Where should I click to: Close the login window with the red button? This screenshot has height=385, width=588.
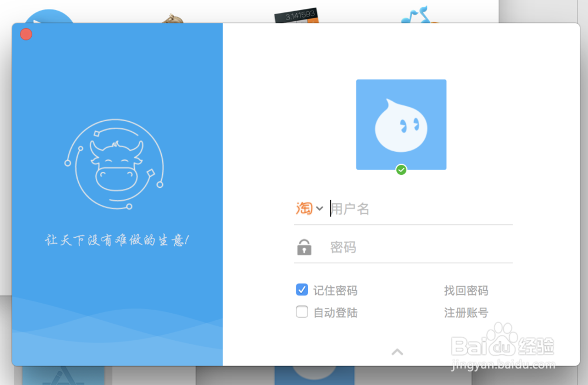coord(26,34)
